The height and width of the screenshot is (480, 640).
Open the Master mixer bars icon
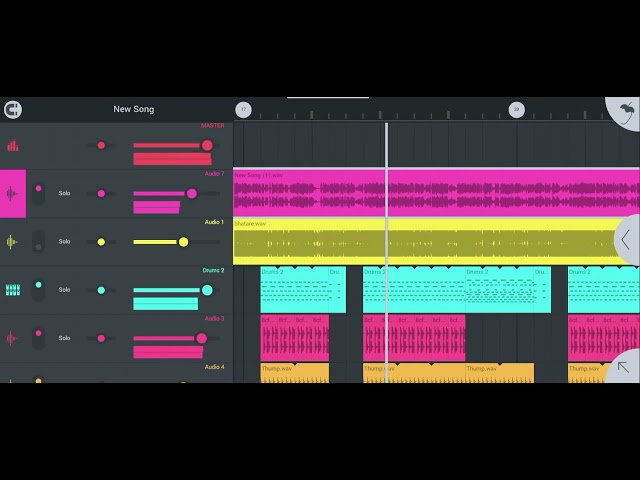click(x=13, y=145)
